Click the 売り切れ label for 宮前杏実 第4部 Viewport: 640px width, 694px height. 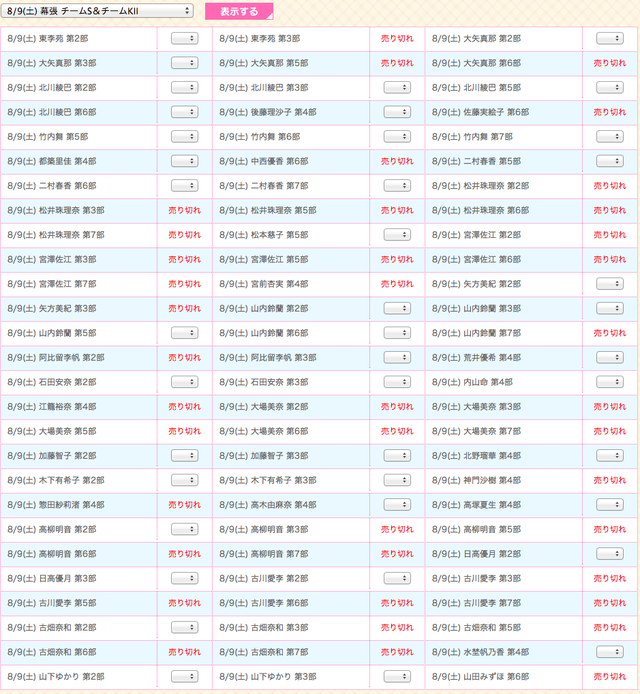point(397,284)
